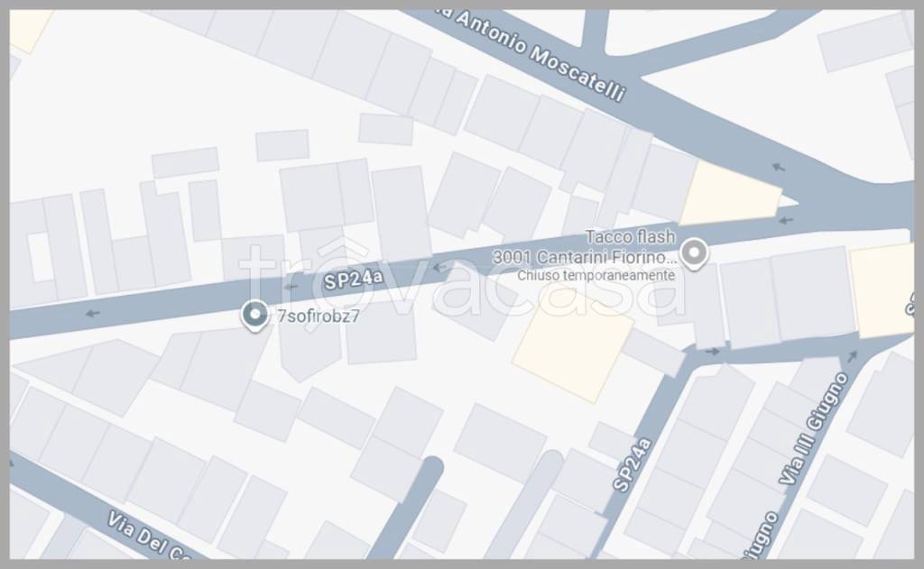Open the Tacco flash place label
The height and width of the screenshot is (569, 924).
(630, 237)
